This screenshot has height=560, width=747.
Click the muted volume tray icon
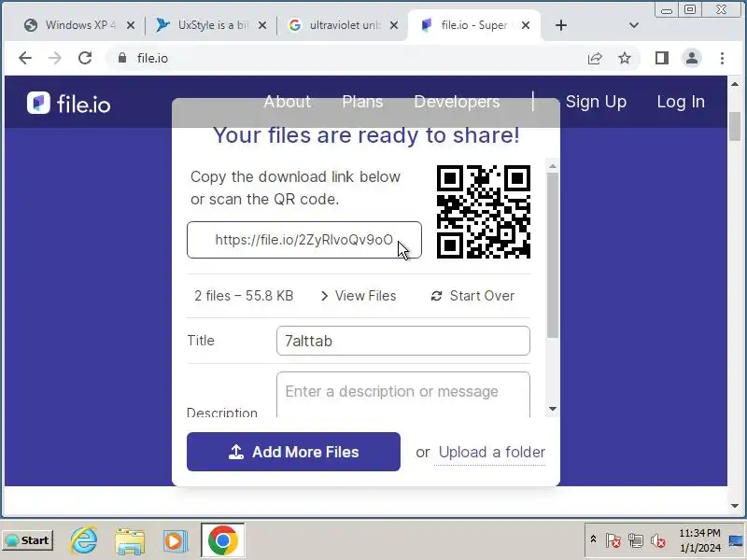[x=658, y=540]
